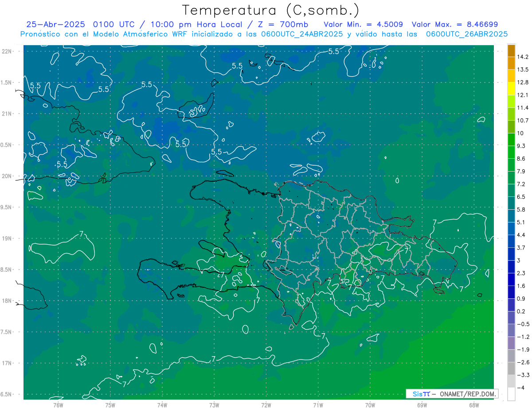The image size is (532, 411).
Task: Click the "19N" latitude label
Action: click(7, 239)
